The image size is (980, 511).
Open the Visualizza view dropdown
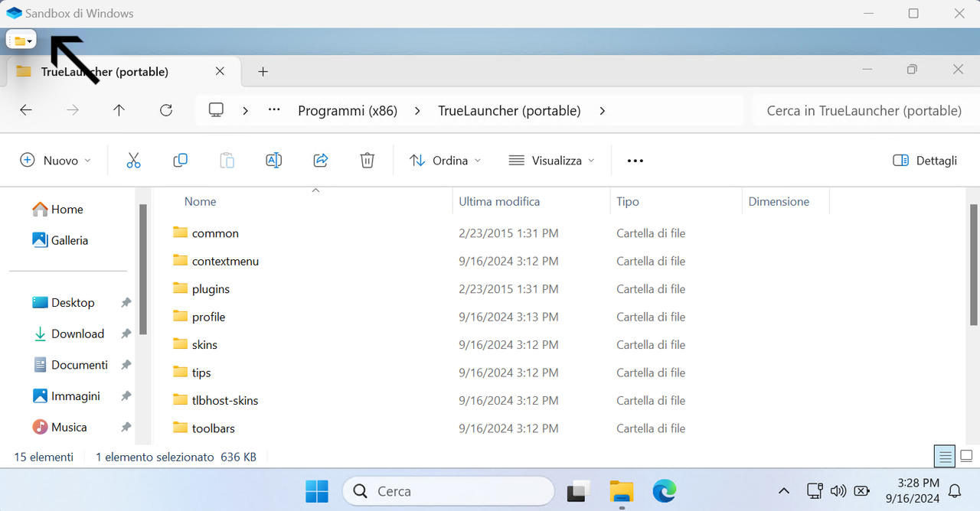coord(552,161)
